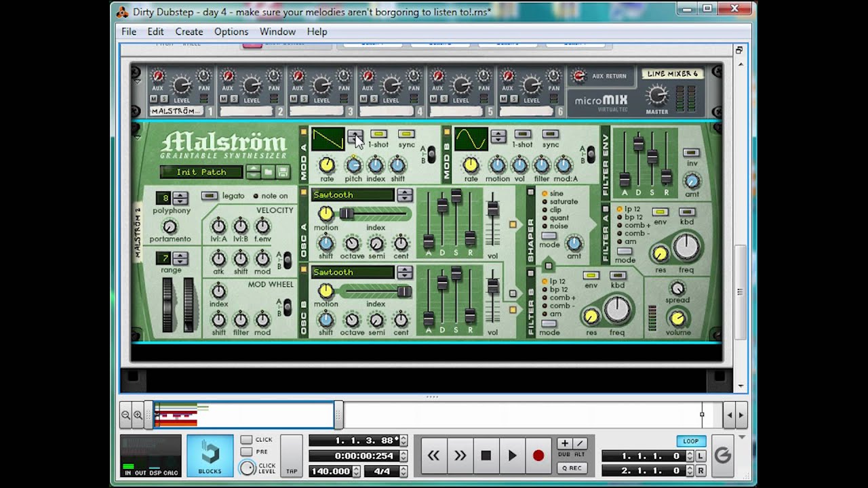Click the Filter A mode button
Image resolution: width=868 pixels, height=488 pixels.
pos(625,251)
